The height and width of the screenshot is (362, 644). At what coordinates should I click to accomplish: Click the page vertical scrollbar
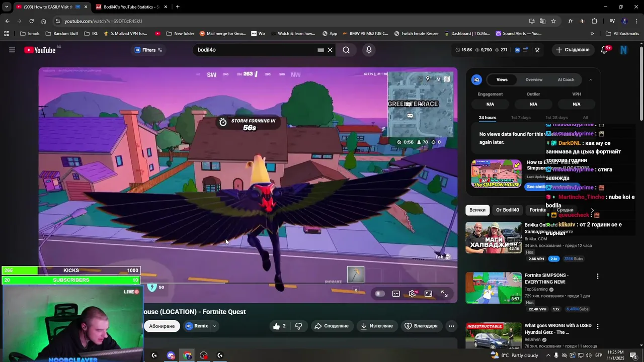(641, 83)
